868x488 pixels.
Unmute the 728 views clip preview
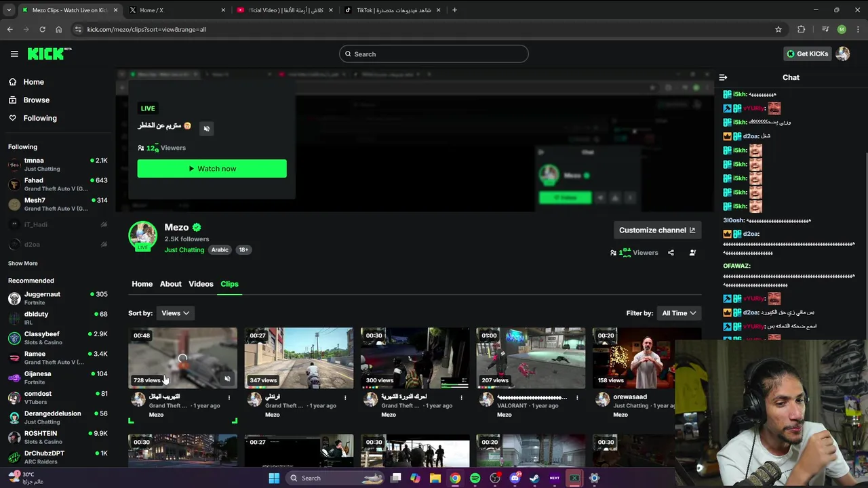(227, 379)
